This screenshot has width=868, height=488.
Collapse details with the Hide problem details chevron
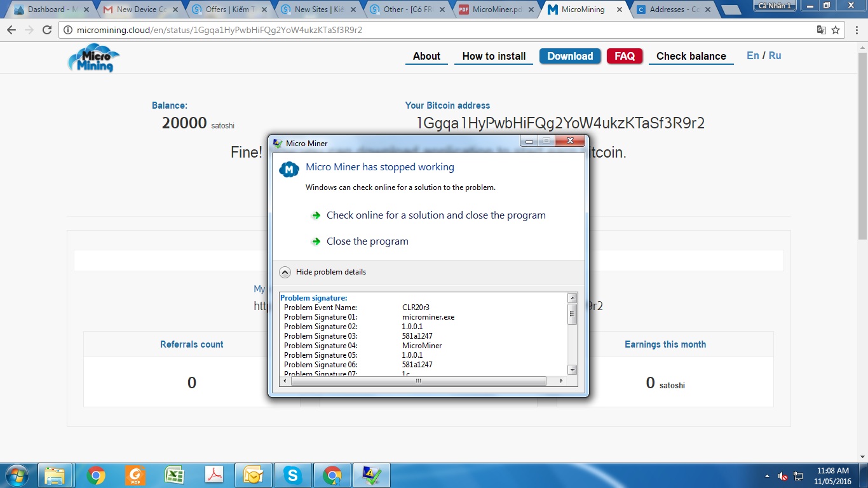[x=285, y=272]
